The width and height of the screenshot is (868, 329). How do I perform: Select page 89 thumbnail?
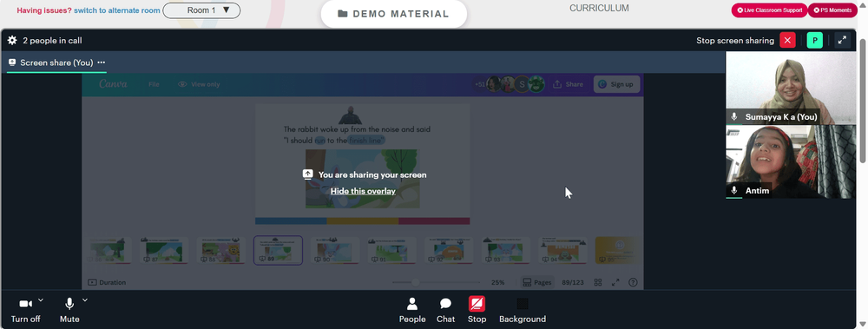(x=278, y=250)
